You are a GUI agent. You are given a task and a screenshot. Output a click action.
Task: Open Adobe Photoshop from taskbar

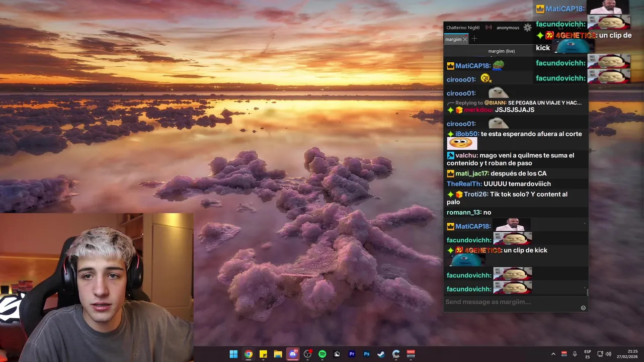(367, 354)
